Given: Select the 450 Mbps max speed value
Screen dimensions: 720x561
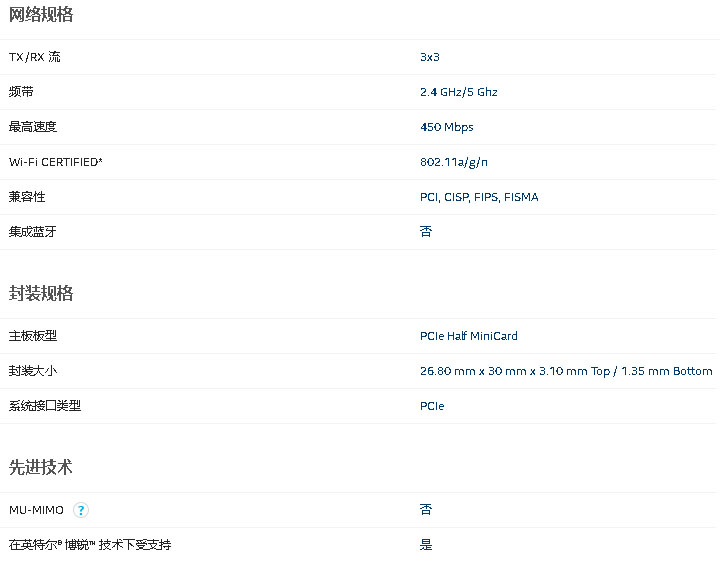Looking at the screenshot, I should 446,127.
